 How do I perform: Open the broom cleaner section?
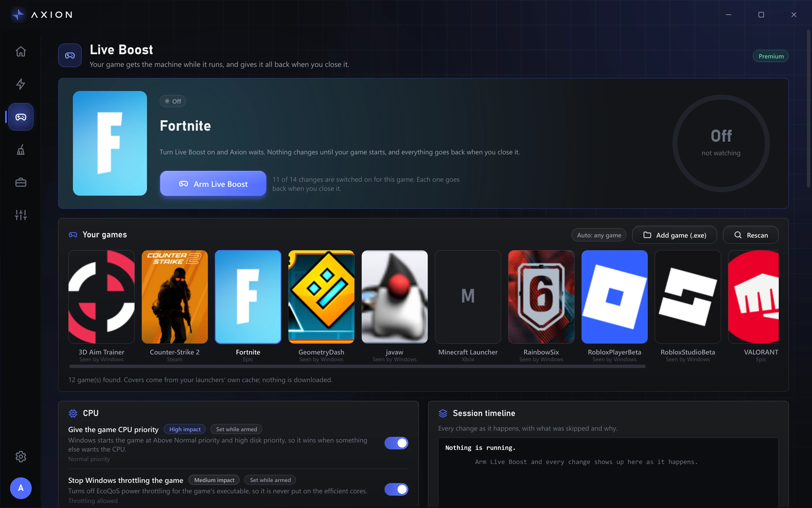[x=21, y=150]
